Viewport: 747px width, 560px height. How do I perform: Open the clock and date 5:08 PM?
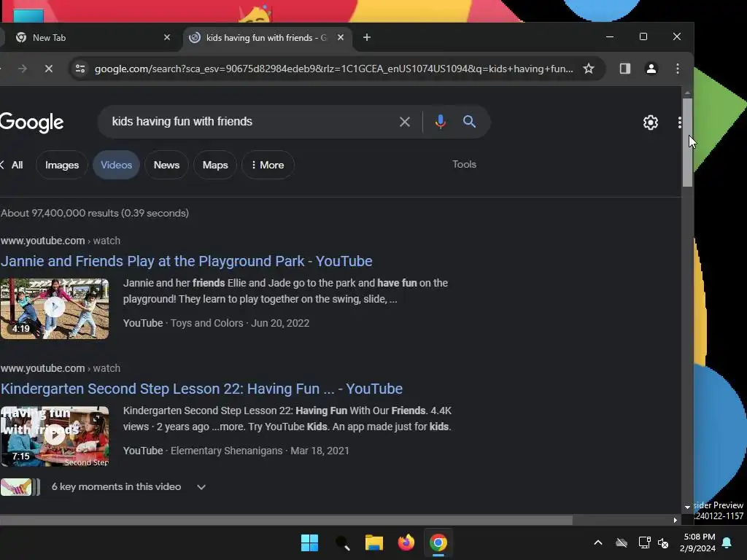698,542
